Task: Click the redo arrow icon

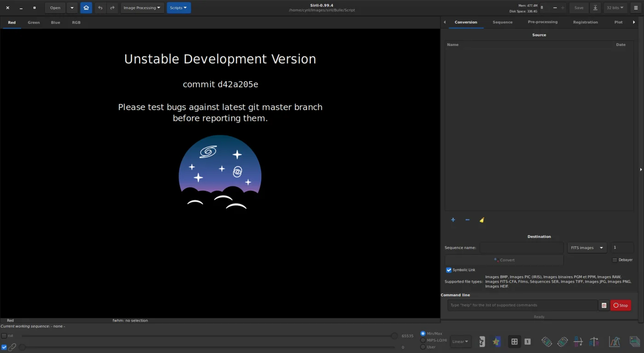Action: point(112,8)
